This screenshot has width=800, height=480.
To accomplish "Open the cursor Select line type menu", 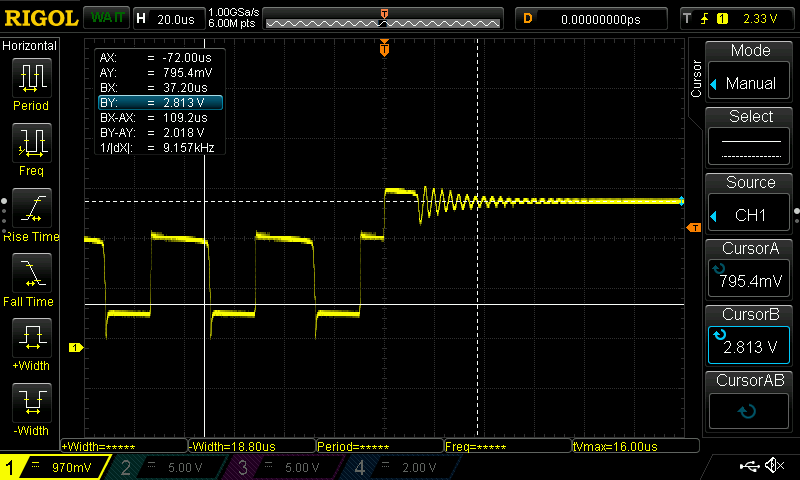I will pyautogui.click(x=750, y=138).
